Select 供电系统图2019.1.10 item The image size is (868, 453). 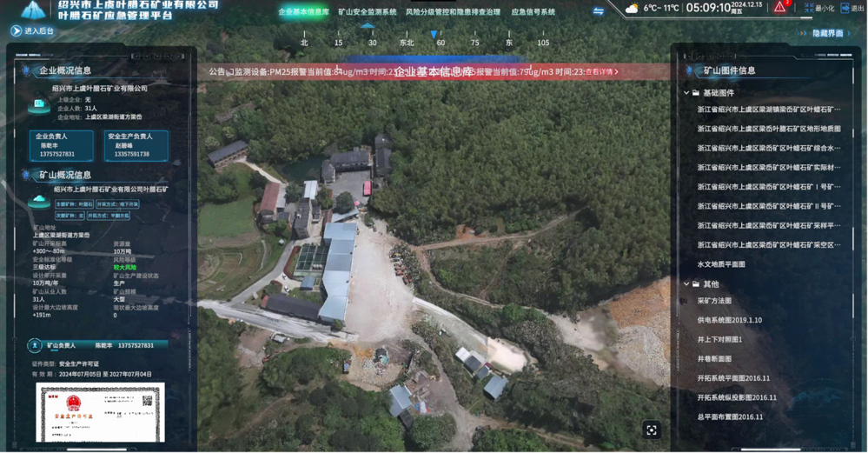point(729,321)
